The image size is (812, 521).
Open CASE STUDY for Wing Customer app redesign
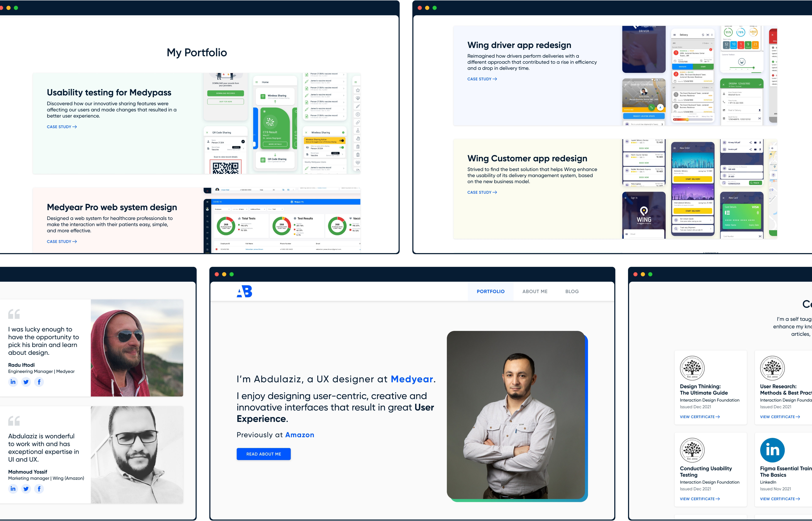482,192
